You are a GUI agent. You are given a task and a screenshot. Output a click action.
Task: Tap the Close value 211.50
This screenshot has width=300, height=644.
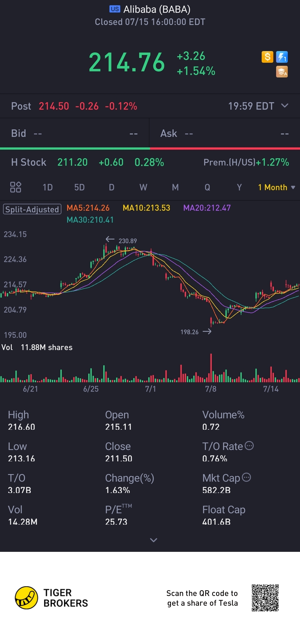click(x=119, y=458)
